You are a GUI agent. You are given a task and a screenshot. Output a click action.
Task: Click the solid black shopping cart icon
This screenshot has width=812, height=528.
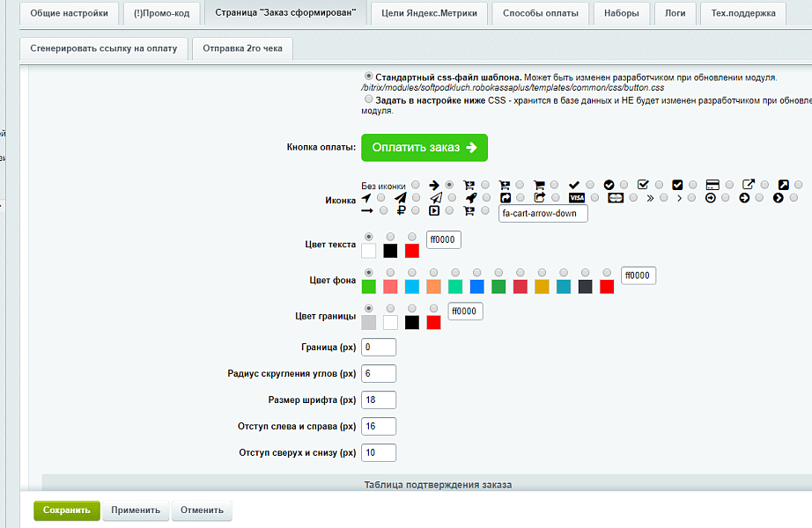540,185
